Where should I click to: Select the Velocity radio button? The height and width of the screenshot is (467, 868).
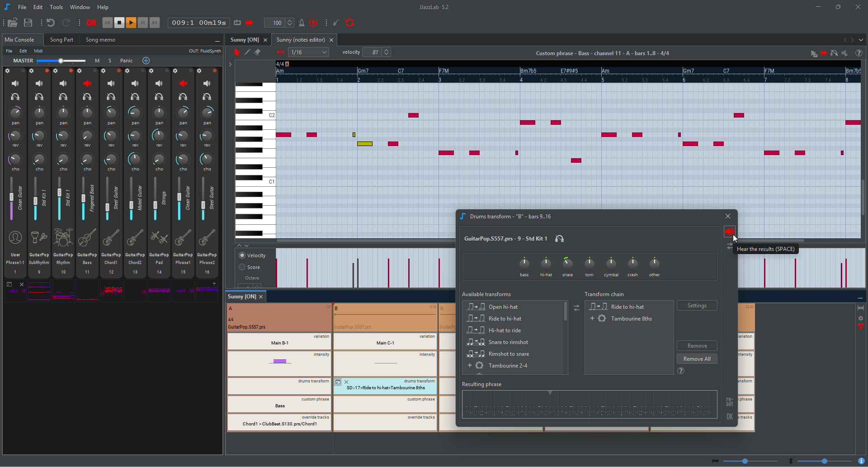tap(242, 255)
